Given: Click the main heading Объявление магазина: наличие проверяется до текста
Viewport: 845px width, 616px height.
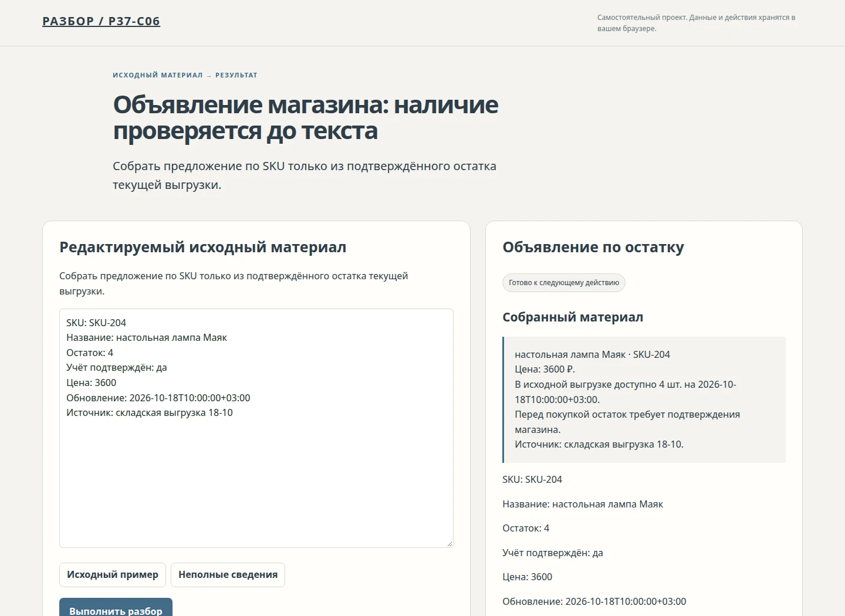Looking at the screenshot, I should 306,117.
